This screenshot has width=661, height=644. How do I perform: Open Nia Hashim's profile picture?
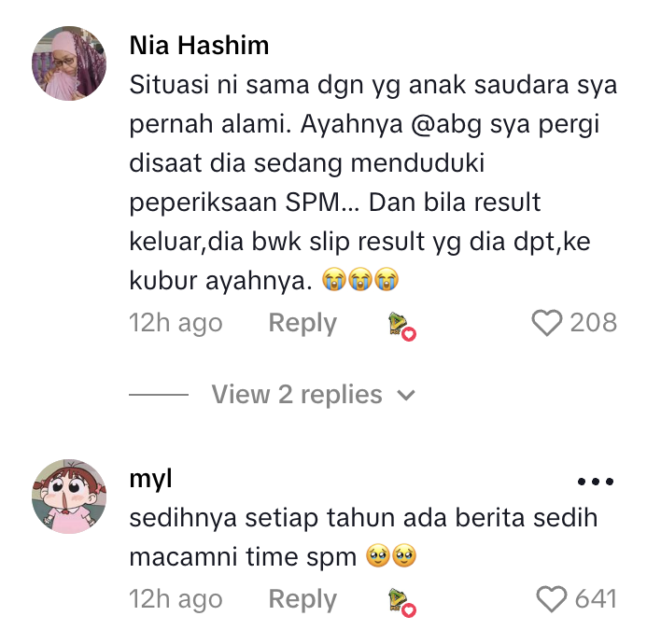coord(69,63)
